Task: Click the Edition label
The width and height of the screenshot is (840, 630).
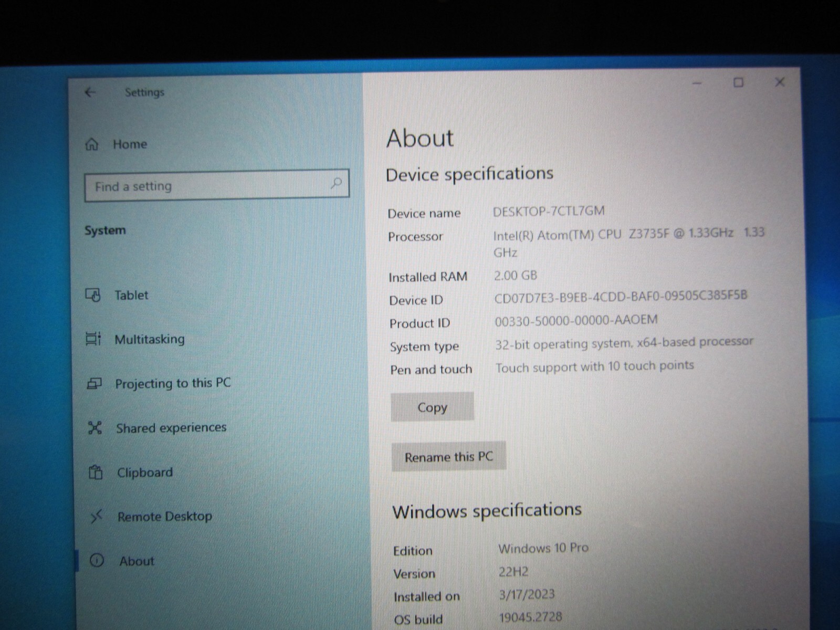Action: pyautogui.click(x=413, y=551)
